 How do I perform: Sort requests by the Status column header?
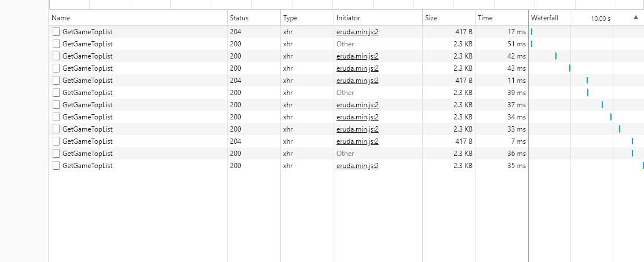(x=239, y=18)
